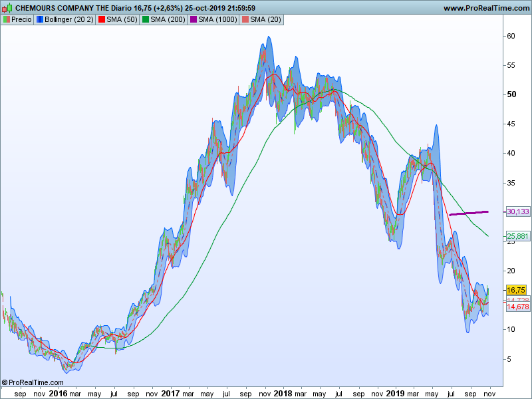
Task: Click the purple 30,133 price tag
Action: 518,211
